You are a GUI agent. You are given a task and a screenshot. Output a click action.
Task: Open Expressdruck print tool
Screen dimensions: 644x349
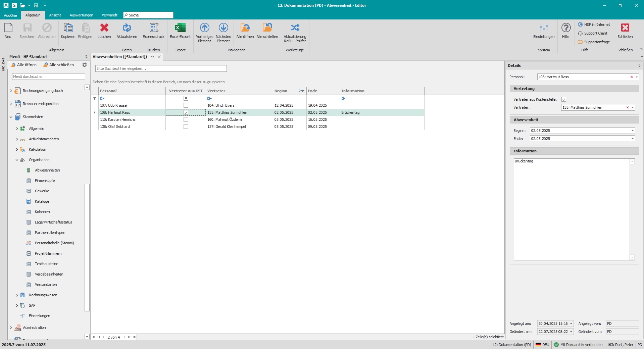(153, 28)
